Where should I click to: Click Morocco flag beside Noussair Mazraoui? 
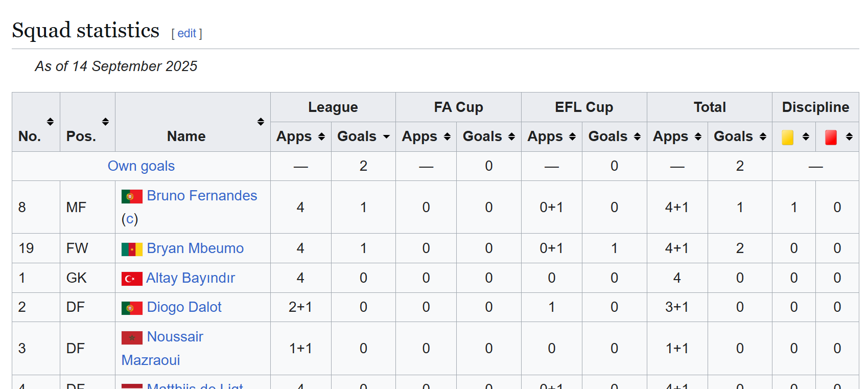pos(132,337)
